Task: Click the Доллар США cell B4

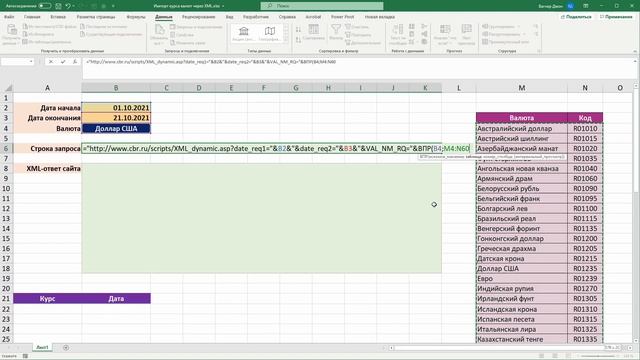Action: [116, 129]
